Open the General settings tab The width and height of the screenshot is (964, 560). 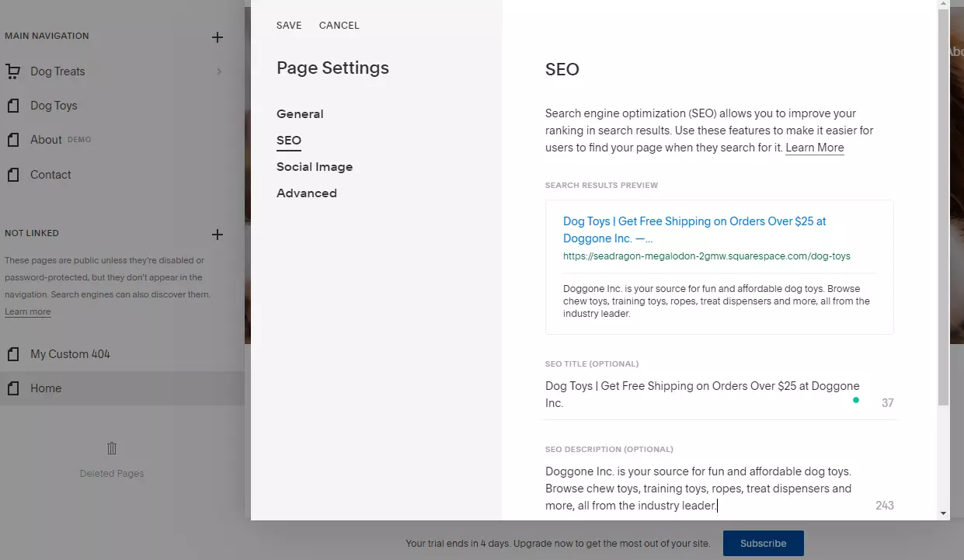[300, 114]
